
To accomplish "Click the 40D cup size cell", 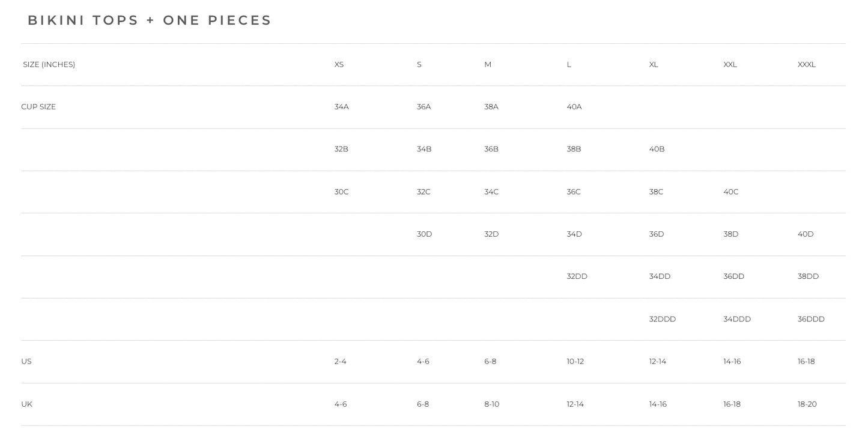I will (806, 234).
